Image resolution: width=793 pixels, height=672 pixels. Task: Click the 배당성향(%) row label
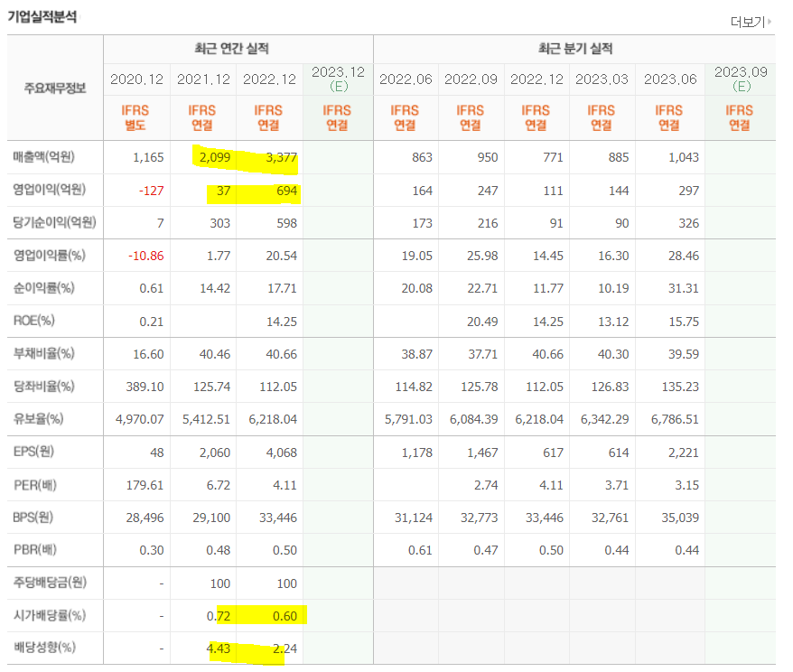click(44, 648)
